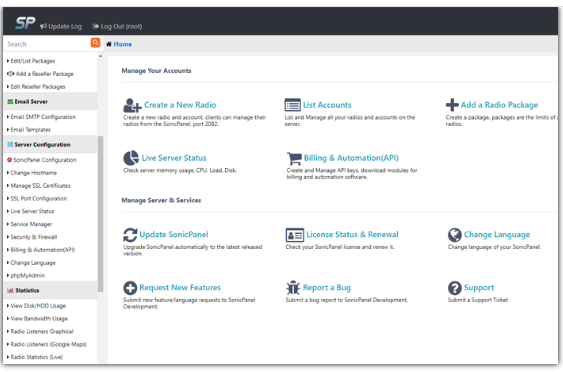Click the Add a Radio Package plus icon
Screen dimensions: 563x372
pos(452,105)
